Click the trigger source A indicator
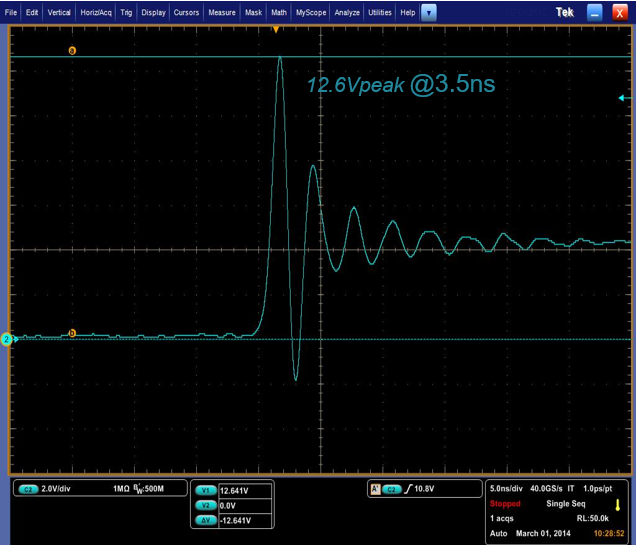Viewport: 636px width, 545px height. pos(375,489)
